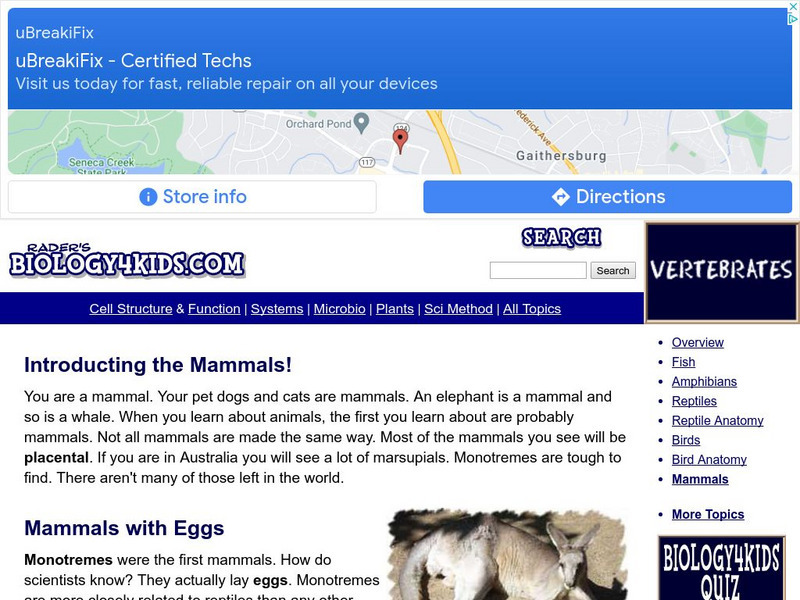Open the Amphibians sidebar link
800x600 pixels.
click(x=704, y=381)
